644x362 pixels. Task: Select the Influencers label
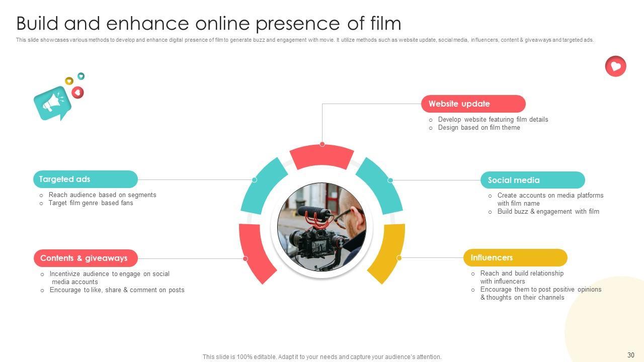[x=515, y=258]
